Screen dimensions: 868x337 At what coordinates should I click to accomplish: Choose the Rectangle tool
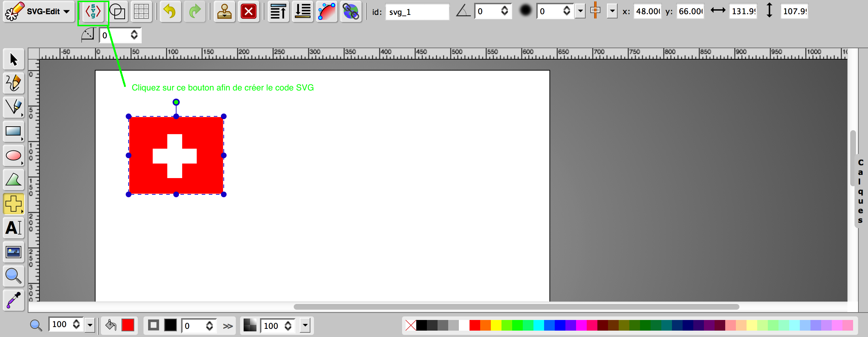[13, 131]
